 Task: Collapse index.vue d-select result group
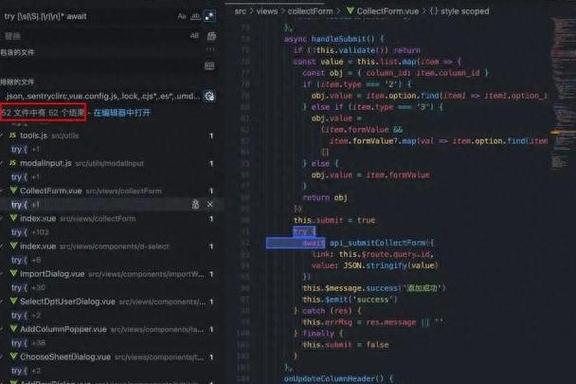2,246
